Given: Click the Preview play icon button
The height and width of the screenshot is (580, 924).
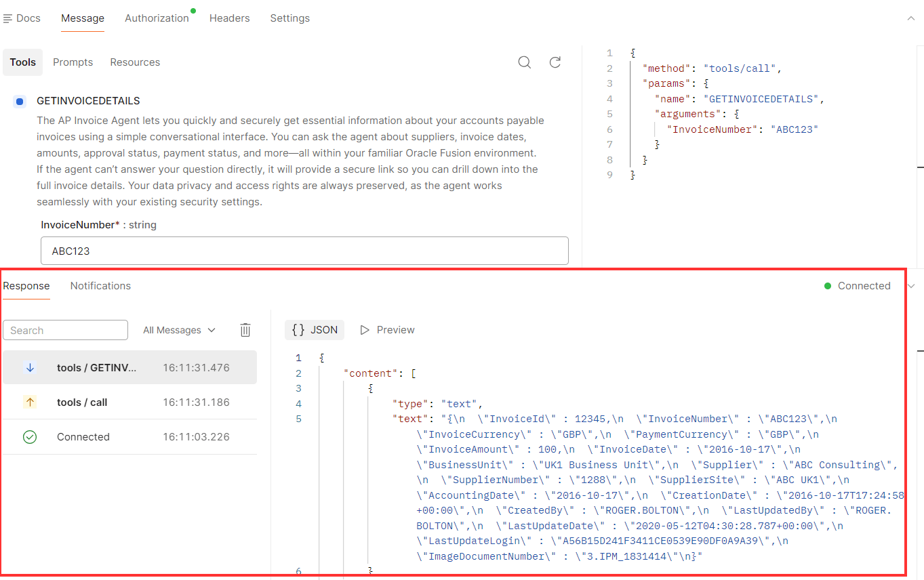Looking at the screenshot, I should 387,330.
